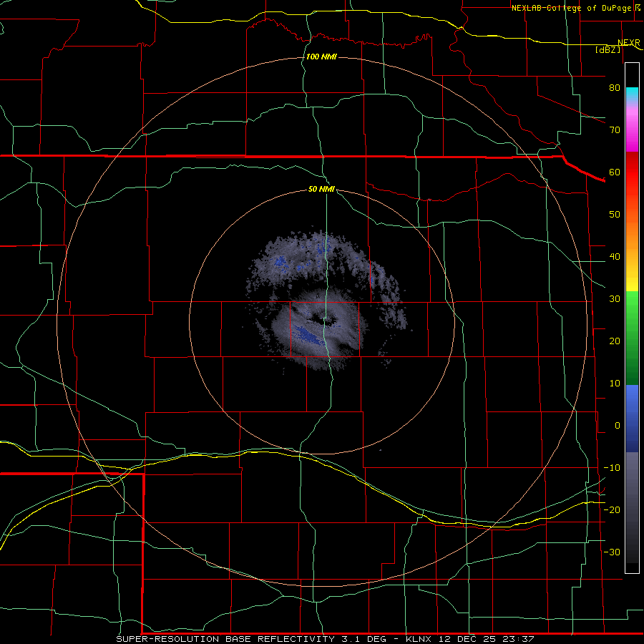Viewport: 644px width, 644px height.
Task: Click the Super-Resolution Base Reflectivity caption
Action: pos(225,639)
